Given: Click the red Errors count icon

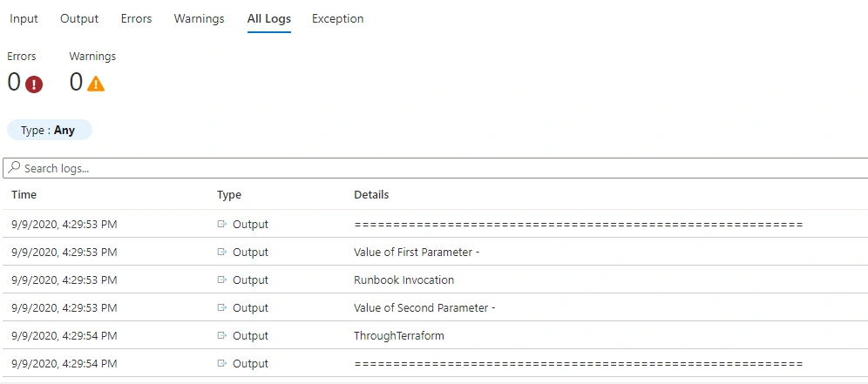Looking at the screenshot, I should pyautogui.click(x=34, y=84).
